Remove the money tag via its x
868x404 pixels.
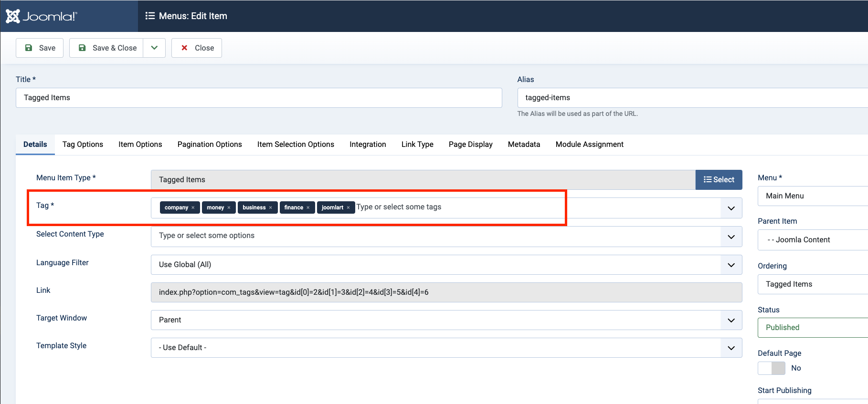pyautogui.click(x=229, y=207)
